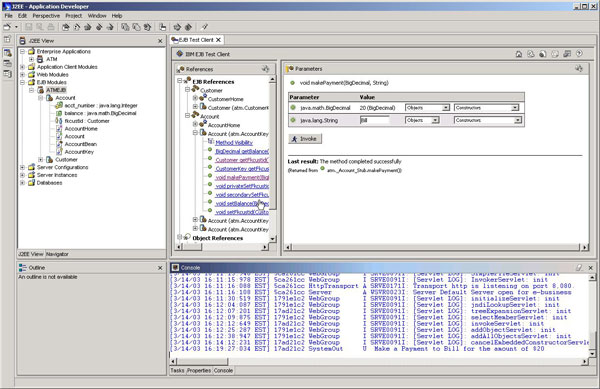
Task: Click the clear console icon
Action: [579, 268]
